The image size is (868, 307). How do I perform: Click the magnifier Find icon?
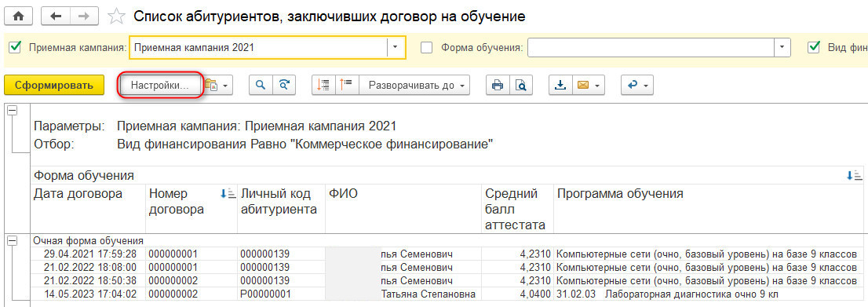pyautogui.click(x=261, y=86)
